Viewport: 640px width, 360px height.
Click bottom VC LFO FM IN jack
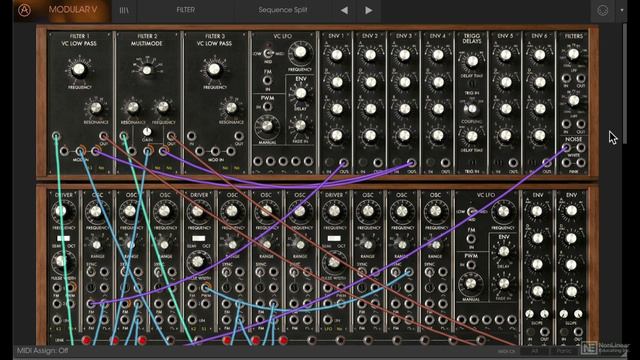pyautogui.click(x=471, y=239)
